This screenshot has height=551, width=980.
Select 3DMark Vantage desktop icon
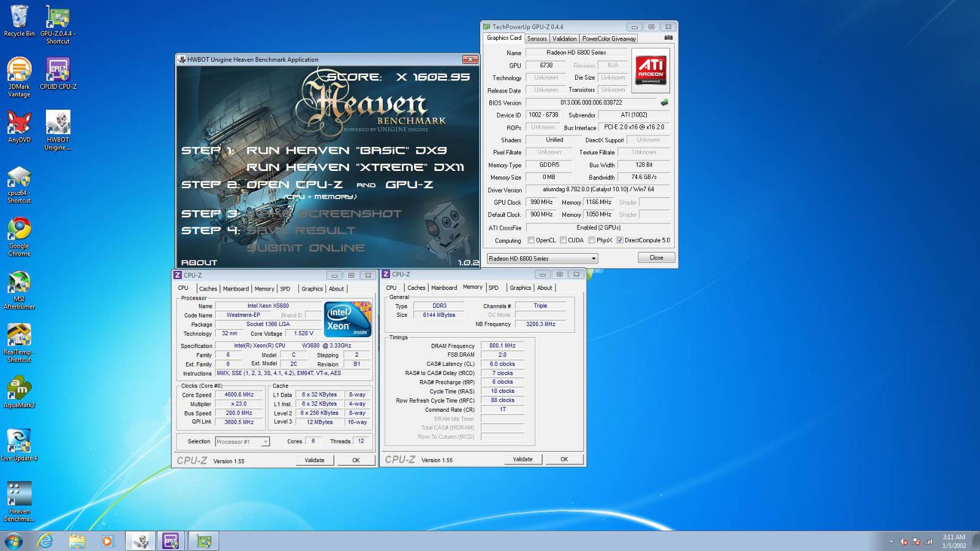tap(19, 77)
